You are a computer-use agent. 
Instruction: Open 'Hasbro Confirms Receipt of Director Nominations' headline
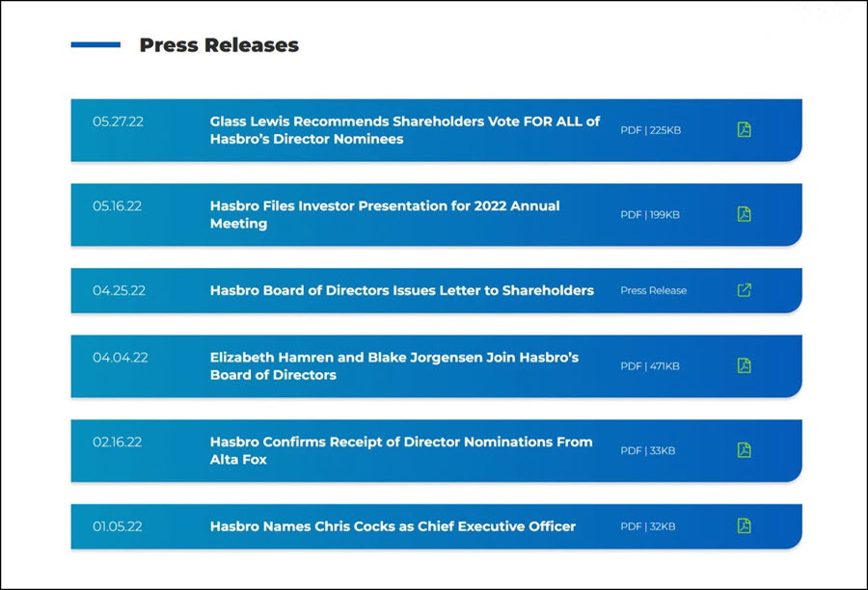[401, 450]
